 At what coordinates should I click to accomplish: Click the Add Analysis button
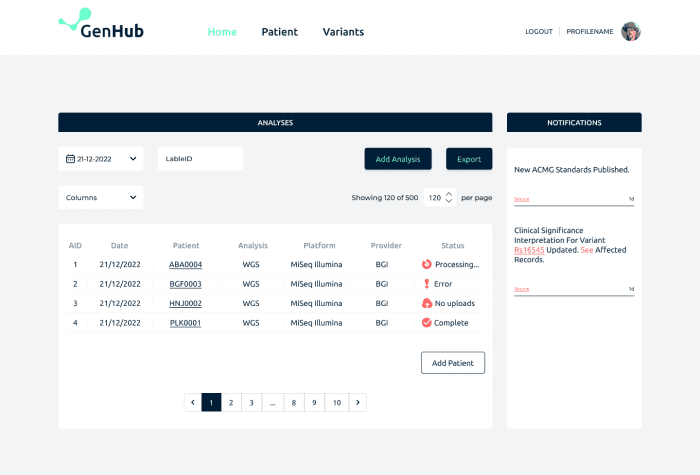tap(398, 159)
